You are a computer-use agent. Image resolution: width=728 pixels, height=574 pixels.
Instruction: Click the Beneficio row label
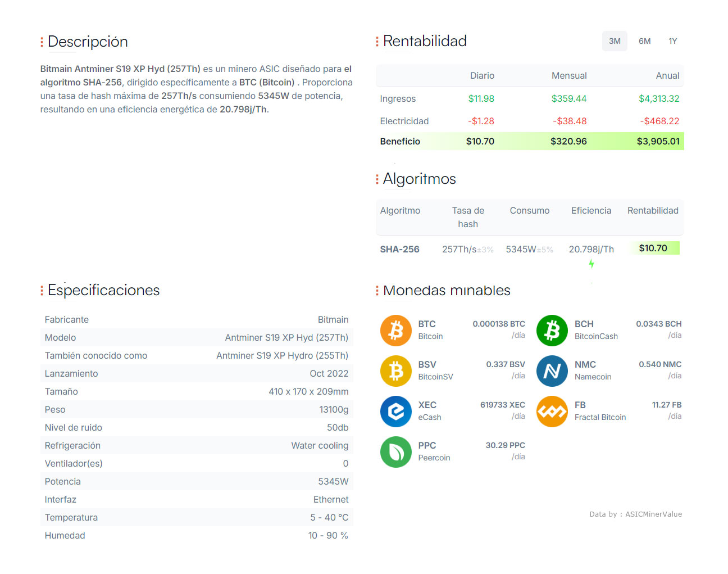pyautogui.click(x=400, y=141)
